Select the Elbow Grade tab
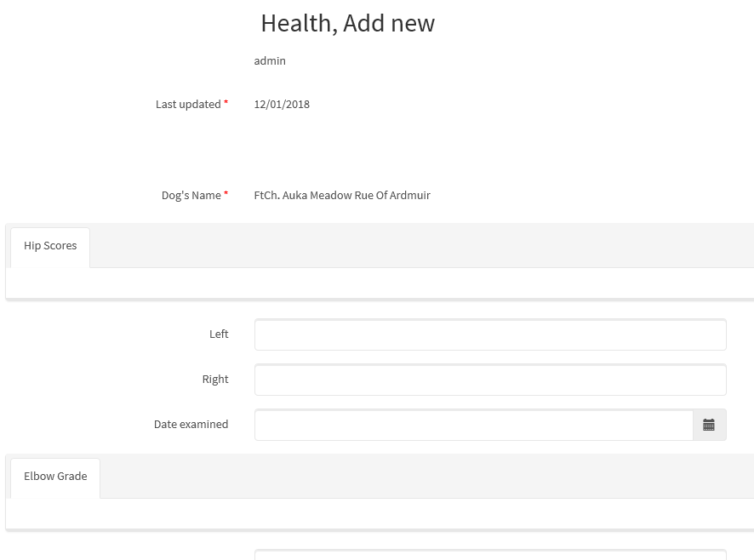Image resolution: width=754 pixels, height=560 pixels. (55, 477)
